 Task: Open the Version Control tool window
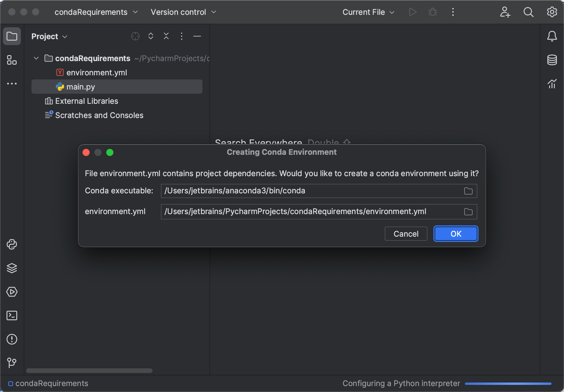tap(12, 363)
